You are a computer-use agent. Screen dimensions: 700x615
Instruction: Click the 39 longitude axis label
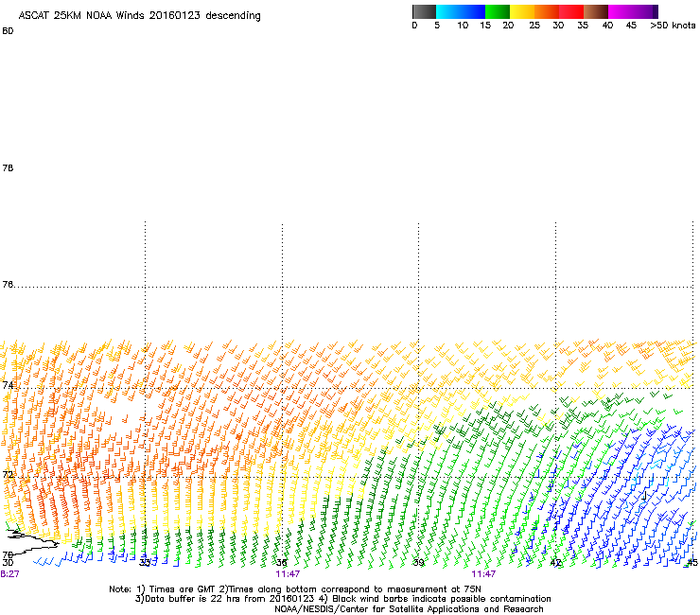pos(418,563)
